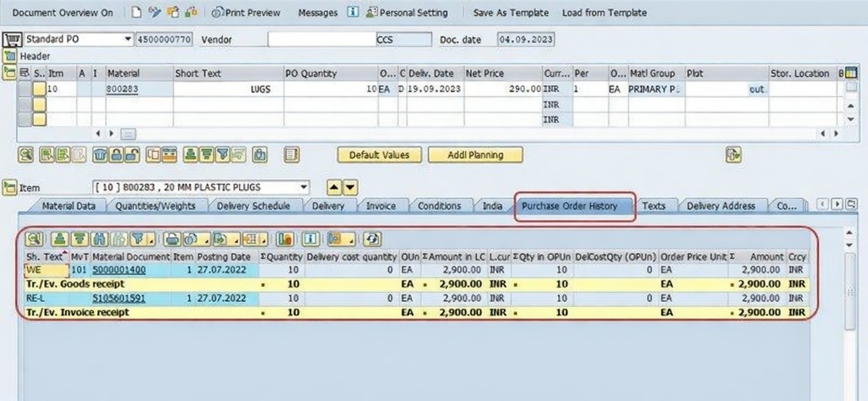
Task: Switch to the Delivery Schedule tab
Action: [253, 206]
